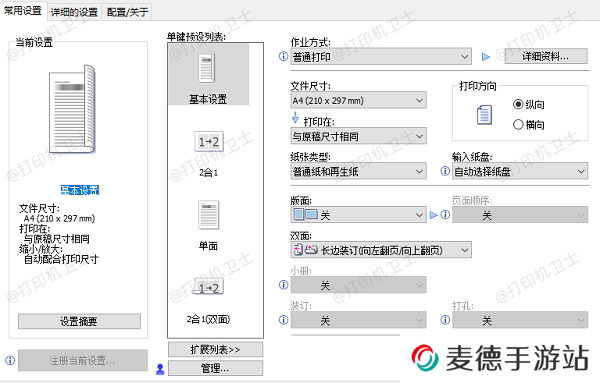Click the info icon beside 打孔
Viewport: 600px width, 383px height.
[445, 320]
